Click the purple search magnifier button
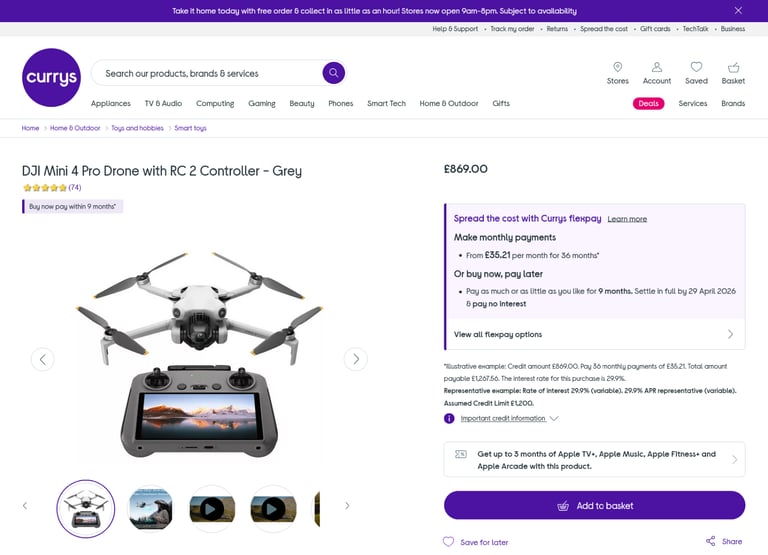This screenshot has width=768, height=555. click(x=334, y=73)
